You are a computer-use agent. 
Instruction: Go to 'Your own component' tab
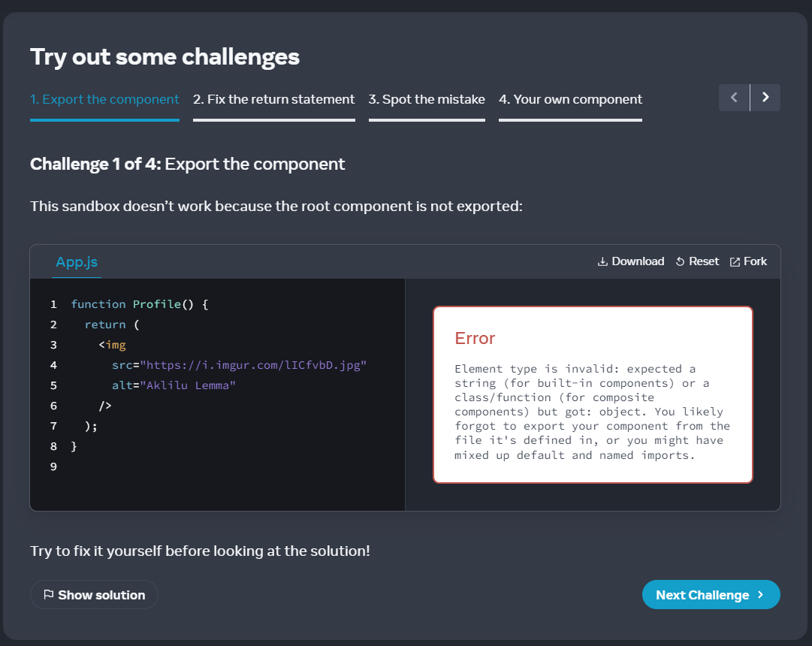570,99
